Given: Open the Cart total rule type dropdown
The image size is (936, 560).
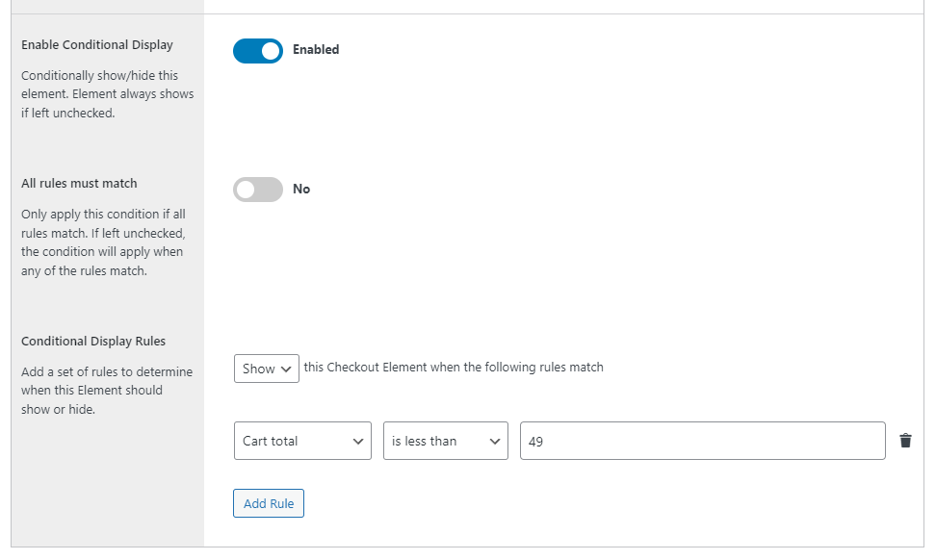Looking at the screenshot, I should [x=302, y=440].
